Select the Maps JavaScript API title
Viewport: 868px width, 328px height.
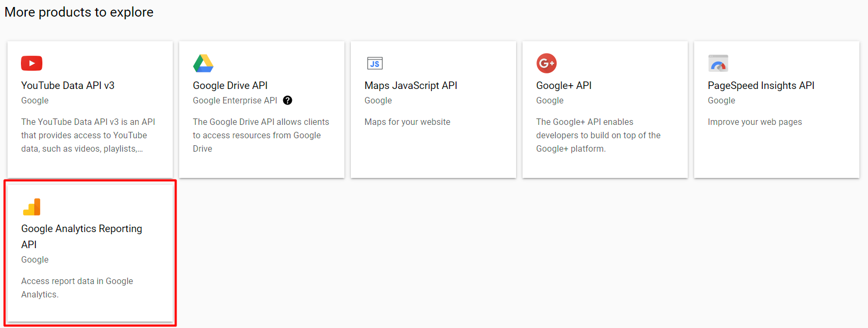tap(411, 86)
